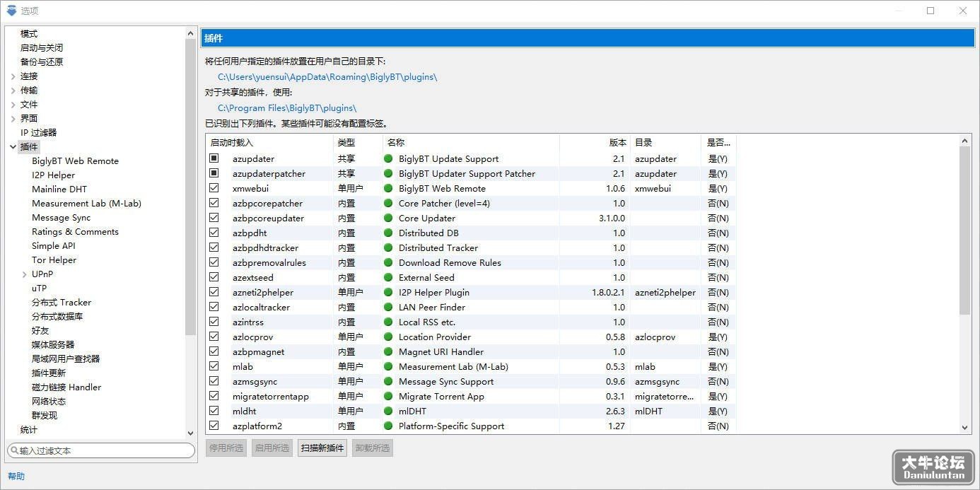Toggle the mldht load-at-startup checkbox
Viewport: 980px width, 490px height.
point(214,411)
